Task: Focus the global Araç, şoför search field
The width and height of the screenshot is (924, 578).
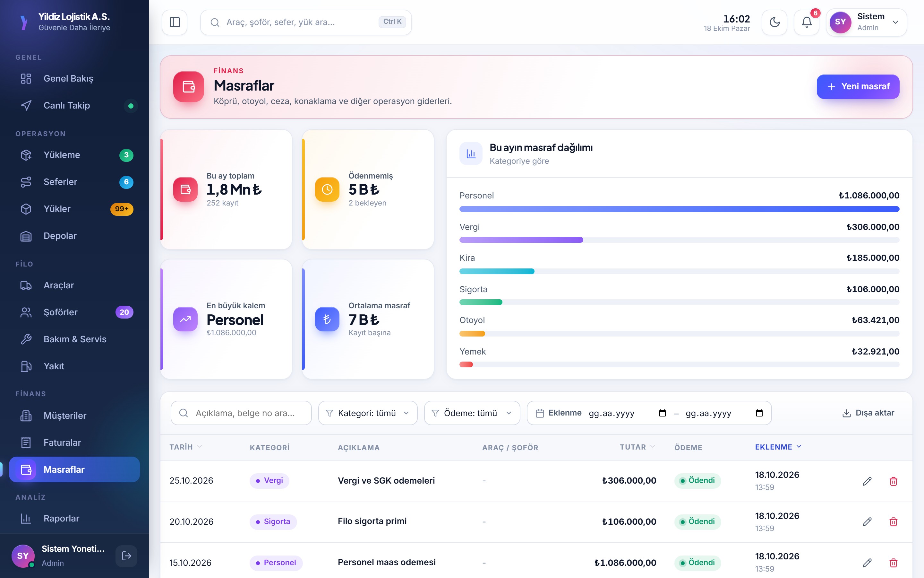Action: (306, 22)
